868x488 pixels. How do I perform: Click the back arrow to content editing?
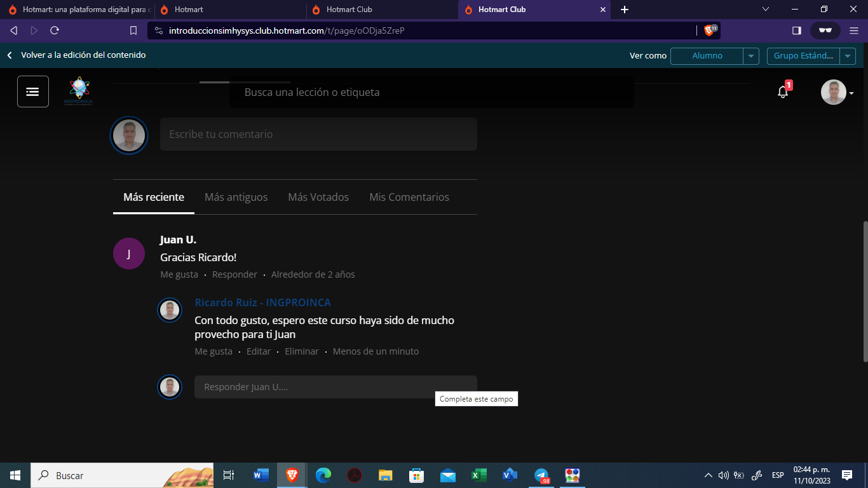[x=10, y=55]
